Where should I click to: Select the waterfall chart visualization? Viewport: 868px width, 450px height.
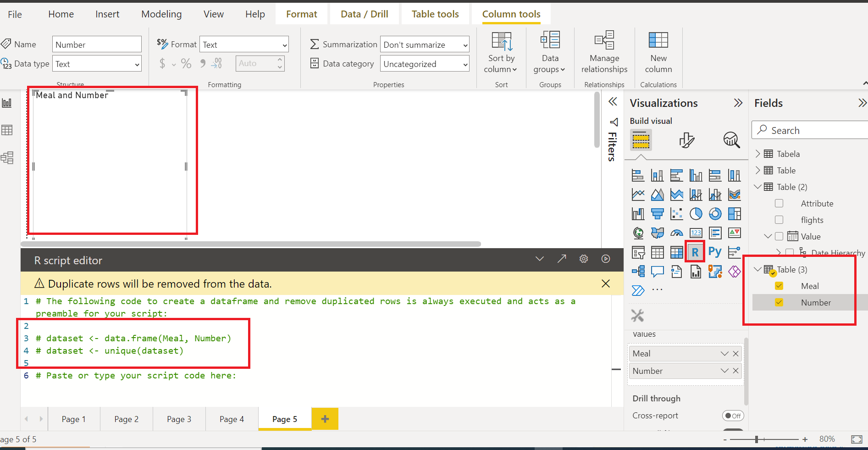coord(638,214)
